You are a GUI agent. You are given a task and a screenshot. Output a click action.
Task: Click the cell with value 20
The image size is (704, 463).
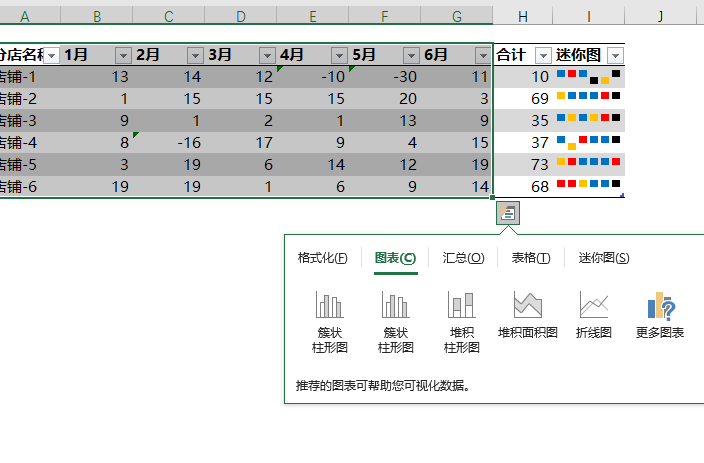(x=385, y=98)
